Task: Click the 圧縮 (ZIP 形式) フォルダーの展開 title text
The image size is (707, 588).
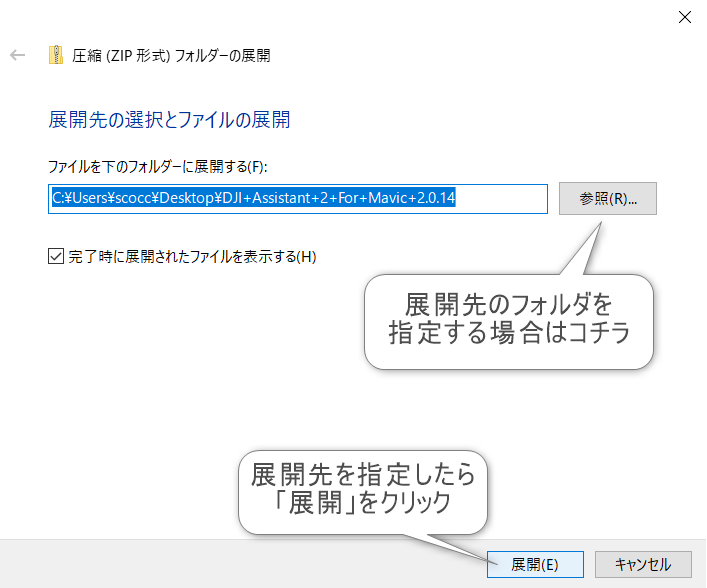Action: click(x=171, y=55)
